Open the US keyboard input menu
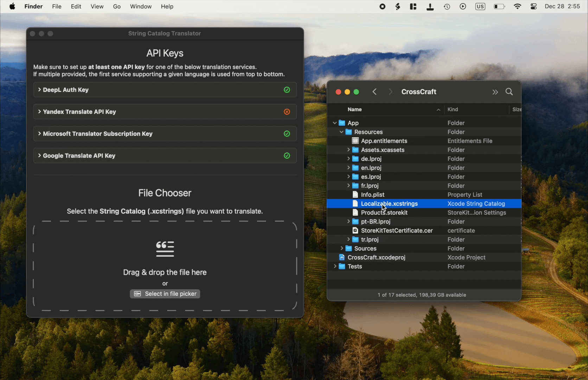Image resolution: width=588 pixels, height=380 pixels. coord(480,6)
